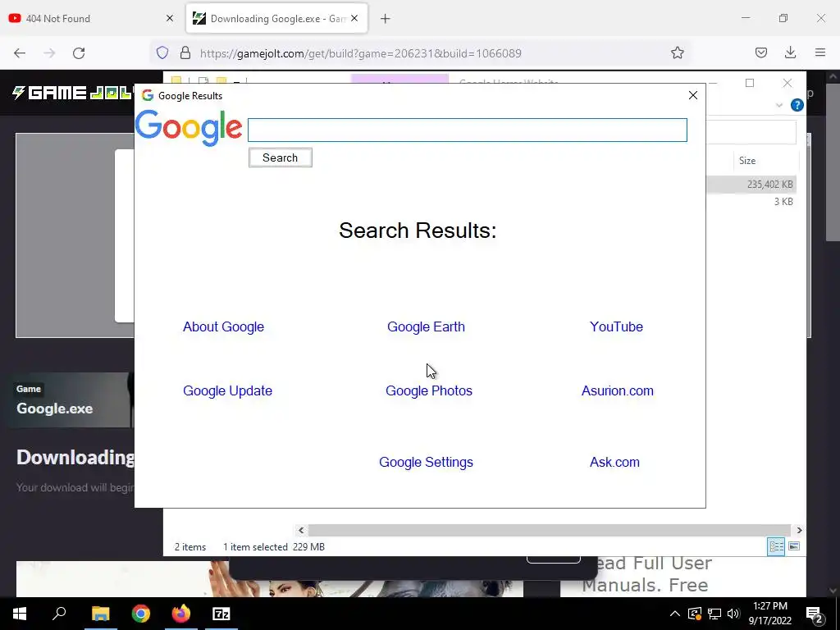
Task: Switch to the 404 Not Found tab
Action: click(91, 19)
